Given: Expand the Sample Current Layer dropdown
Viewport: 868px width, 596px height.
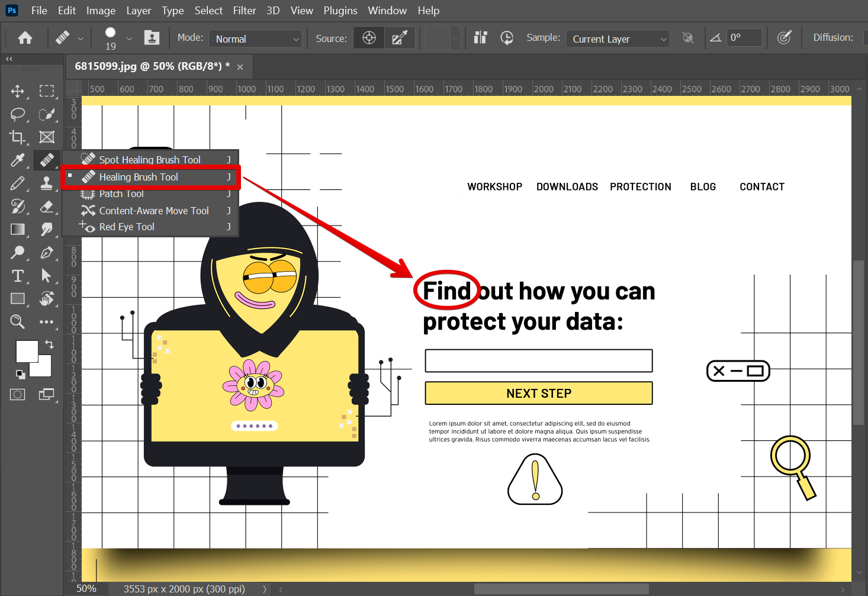Looking at the screenshot, I should coord(617,39).
